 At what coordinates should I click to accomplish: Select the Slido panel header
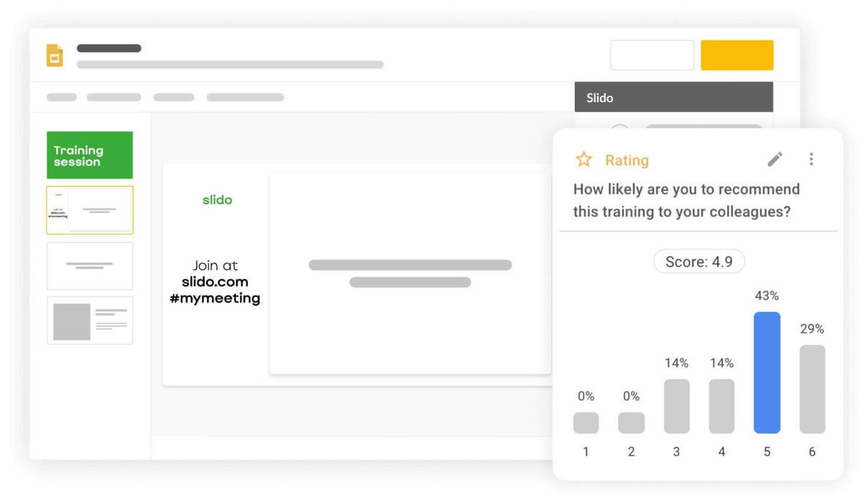pyautogui.click(x=673, y=97)
